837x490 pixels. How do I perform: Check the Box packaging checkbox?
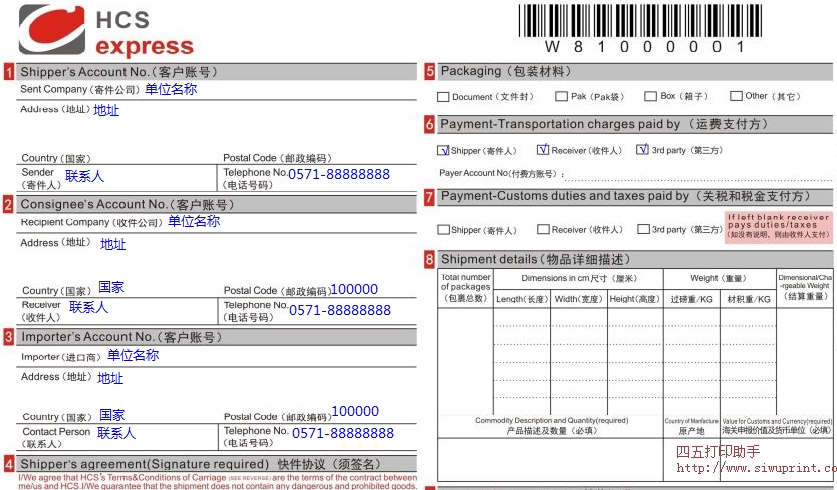coord(651,97)
